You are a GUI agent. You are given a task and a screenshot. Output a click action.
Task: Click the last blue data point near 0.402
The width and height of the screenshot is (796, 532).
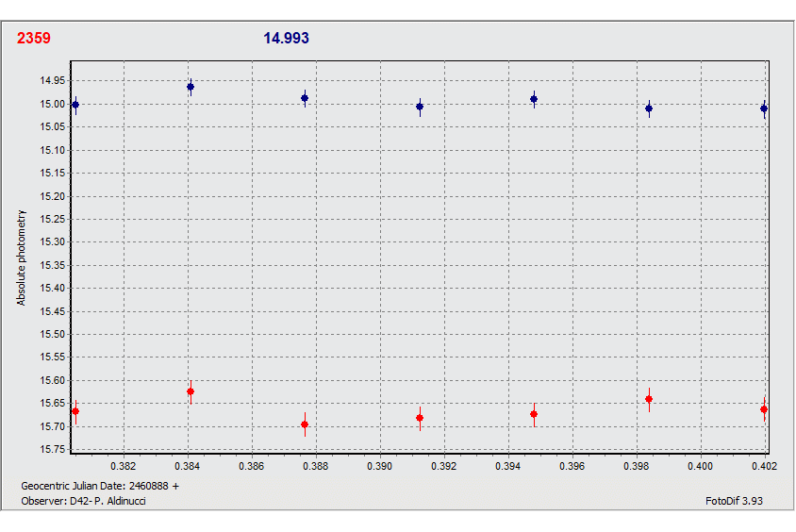764,108
